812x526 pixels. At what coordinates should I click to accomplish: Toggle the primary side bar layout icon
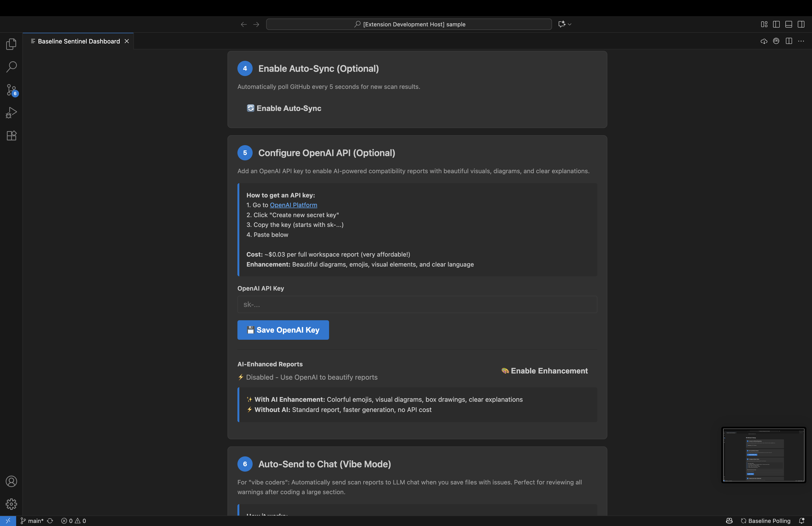pyautogui.click(x=776, y=24)
